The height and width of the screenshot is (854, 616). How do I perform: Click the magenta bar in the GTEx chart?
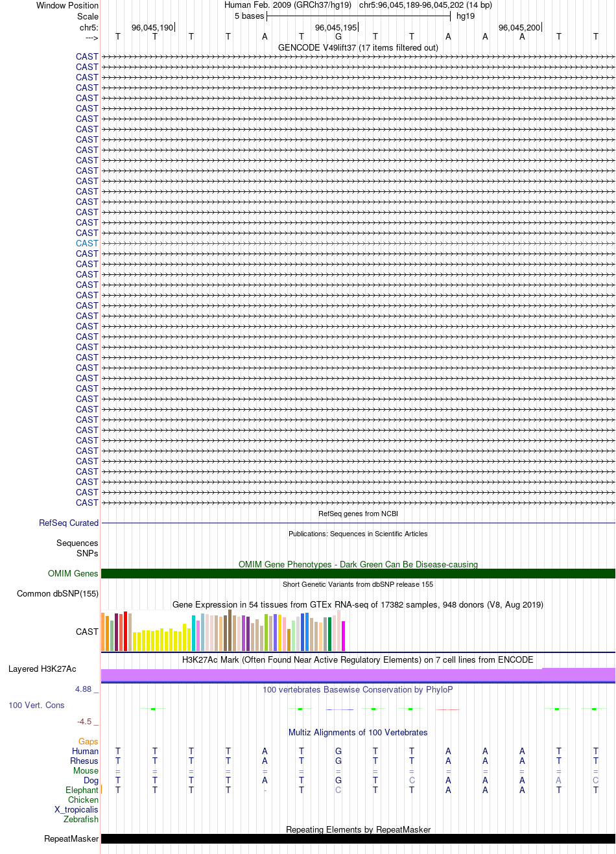coord(343,636)
